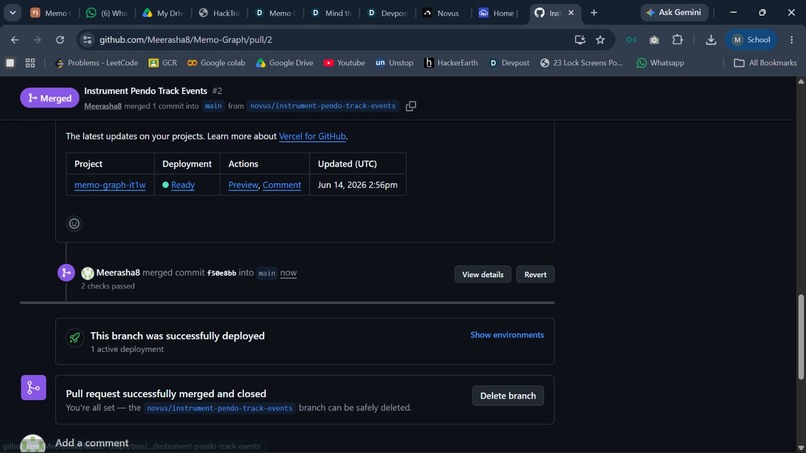
Task: Click the "now" timestamp link
Action: click(x=288, y=273)
